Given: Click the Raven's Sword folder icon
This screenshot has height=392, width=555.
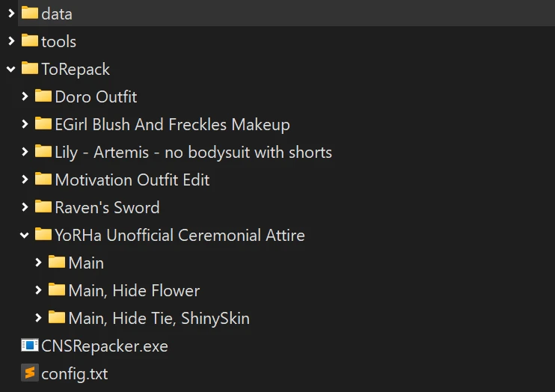Looking at the screenshot, I should tap(43, 207).
